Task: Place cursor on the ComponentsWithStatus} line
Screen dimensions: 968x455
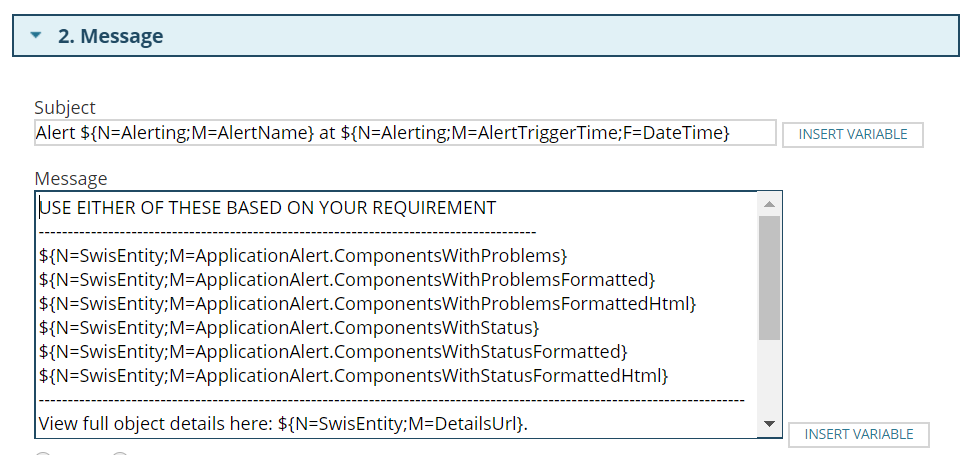Action: point(289,327)
